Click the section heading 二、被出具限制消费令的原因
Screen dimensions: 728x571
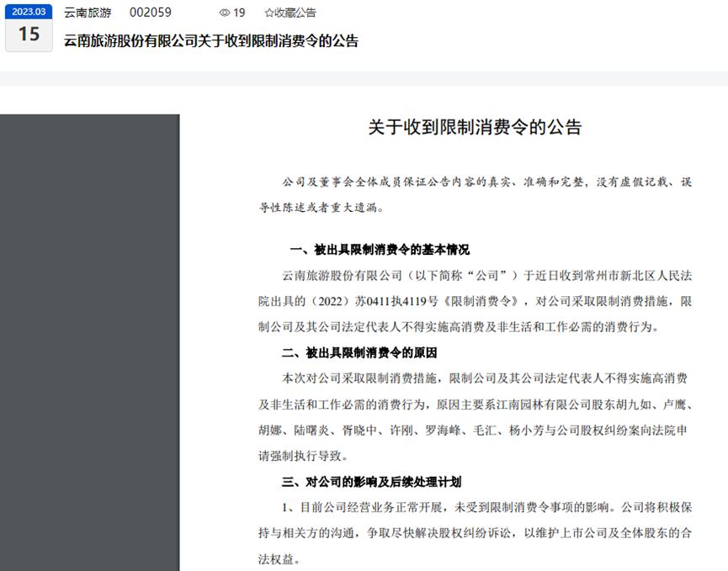[359, 353]
